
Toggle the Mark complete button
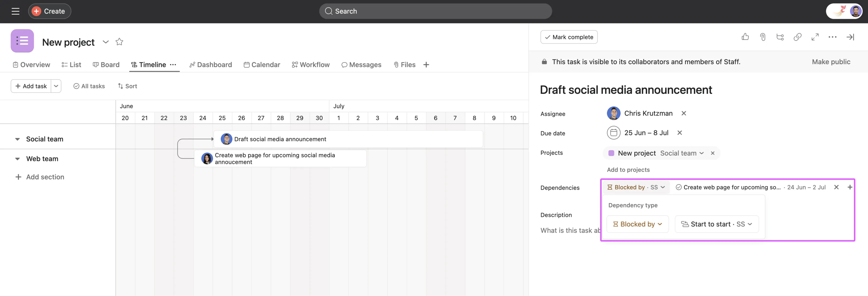click(569, 37)
